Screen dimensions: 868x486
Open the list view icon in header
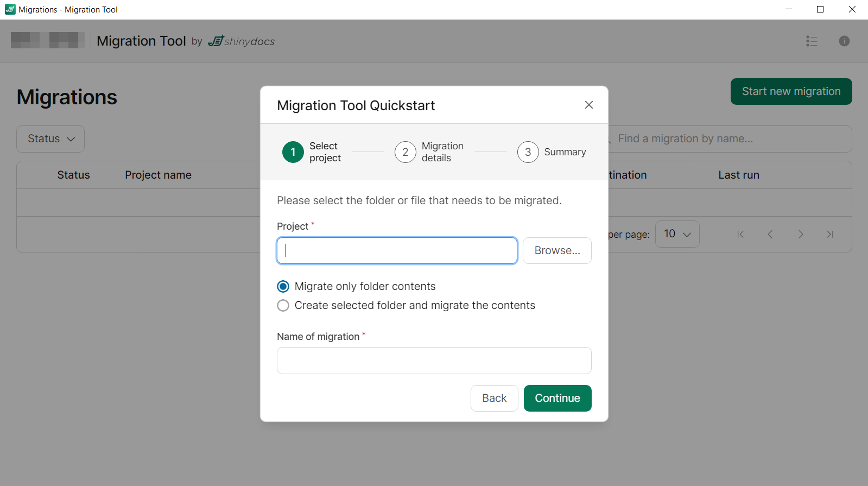(x=812, y=41)
